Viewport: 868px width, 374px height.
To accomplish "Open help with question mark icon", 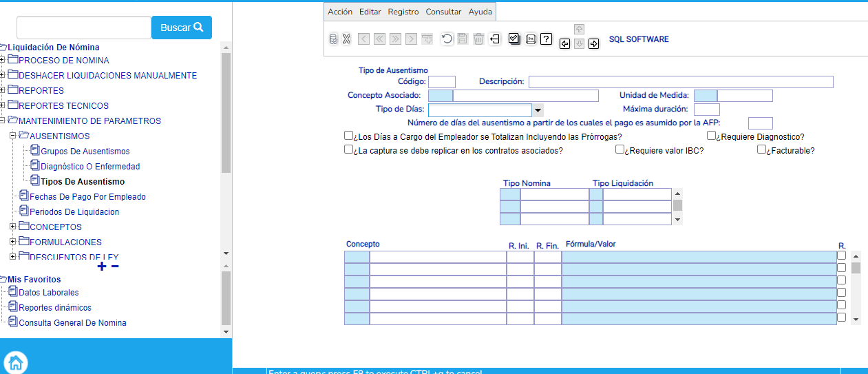I will tap(547, 39).
